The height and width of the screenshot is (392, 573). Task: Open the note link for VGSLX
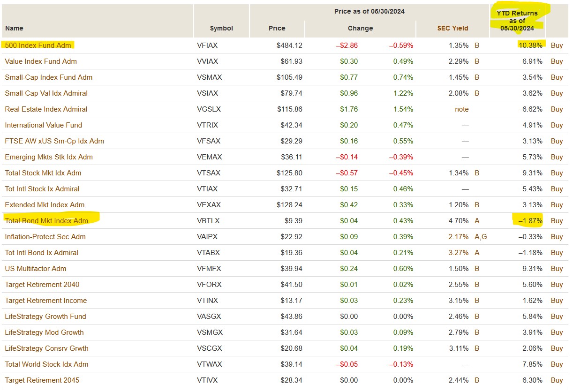[x=461, y=109]
